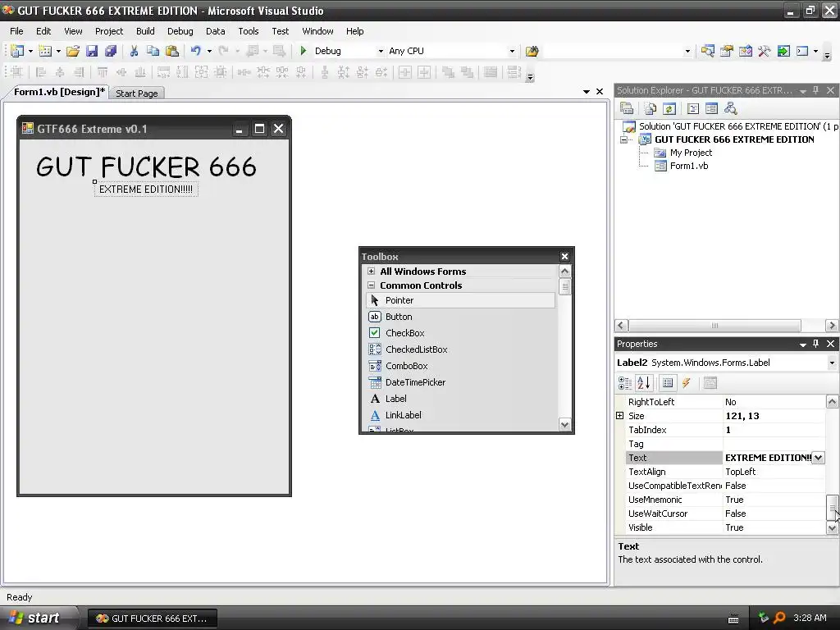Click the Add New Item toolbar icon
Screen dimensions: 840x630
(45, 51)
